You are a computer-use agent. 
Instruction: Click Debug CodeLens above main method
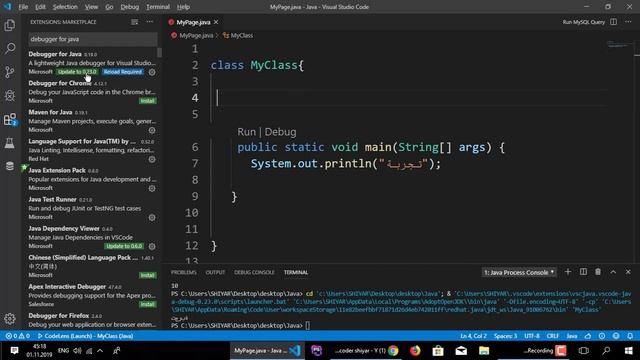[280, 132]
